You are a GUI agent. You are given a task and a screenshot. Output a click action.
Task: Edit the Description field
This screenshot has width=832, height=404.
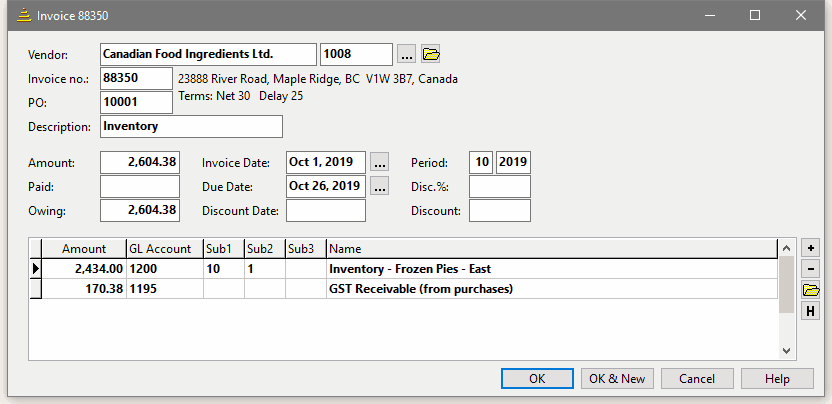point(191,126)
